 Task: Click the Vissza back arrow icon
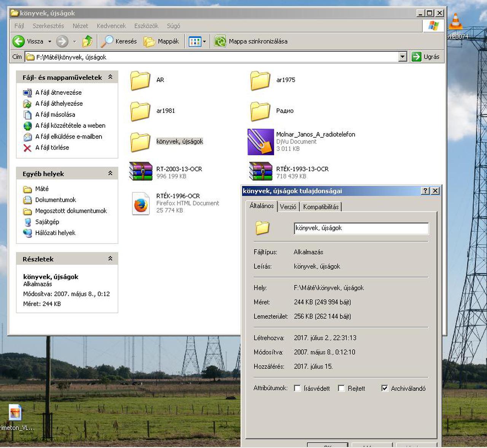point(19,41)
